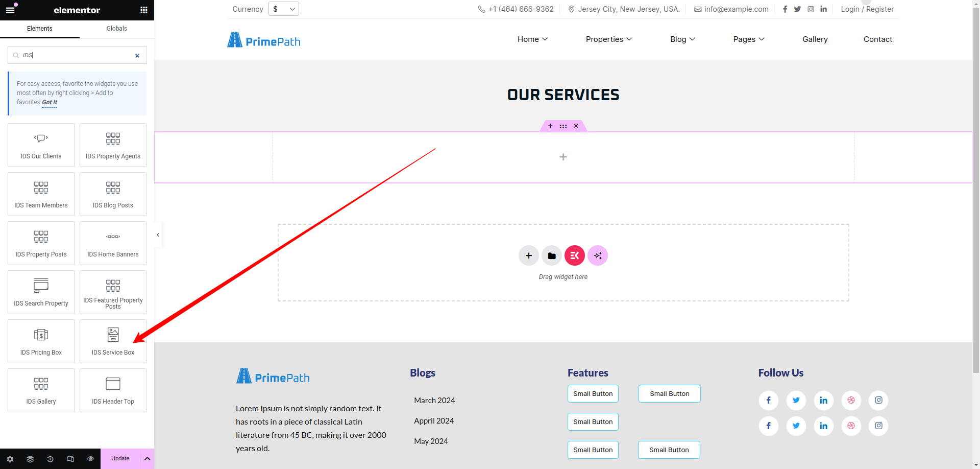Viewport: 980px width, 469px height.
Task: Select the IDS Blog Posts widget
Action: [x=113, y=194]
